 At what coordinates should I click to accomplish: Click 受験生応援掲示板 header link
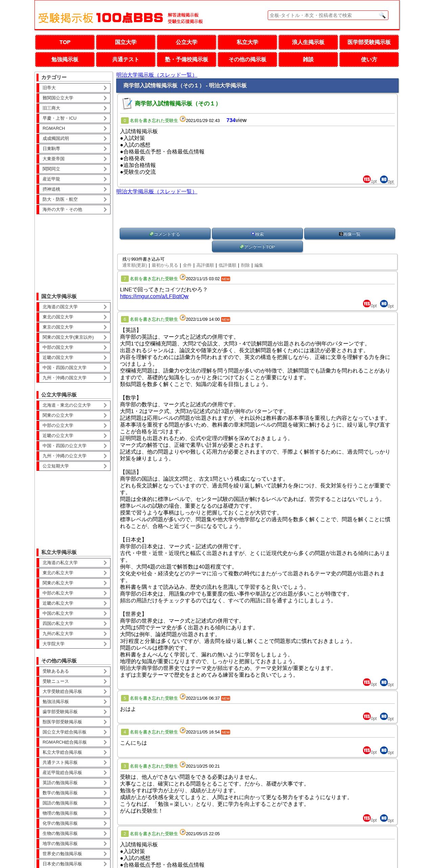(185, 22)
